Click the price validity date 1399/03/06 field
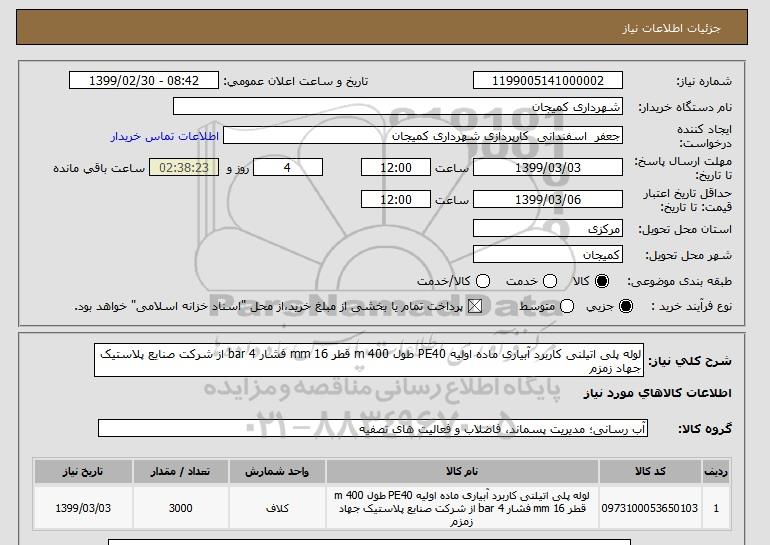The height and width of the screenshot is (545, 770). pos(548,199)
